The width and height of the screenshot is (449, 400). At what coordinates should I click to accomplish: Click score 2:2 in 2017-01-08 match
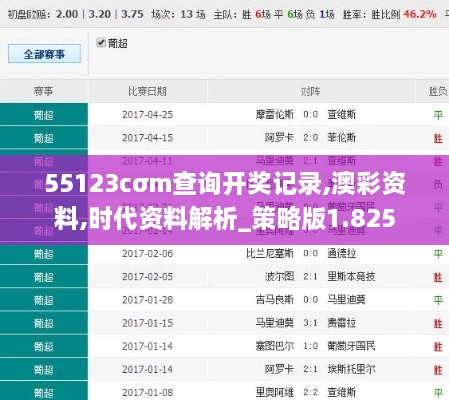[x=310, y=392]
